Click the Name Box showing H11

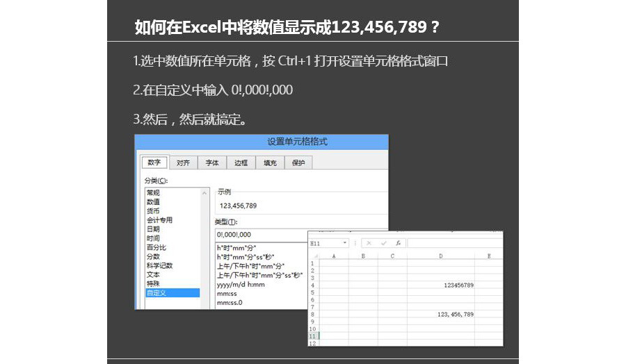click(x=328, y=243)
